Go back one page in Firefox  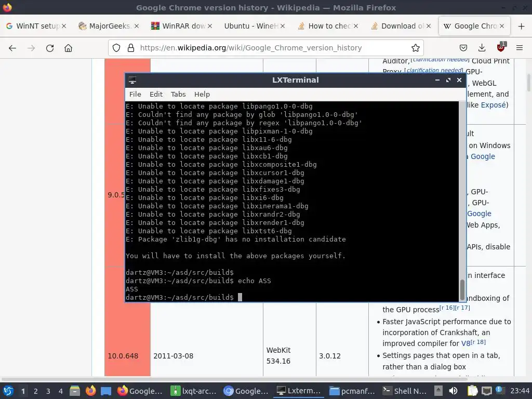pos(12,48)
